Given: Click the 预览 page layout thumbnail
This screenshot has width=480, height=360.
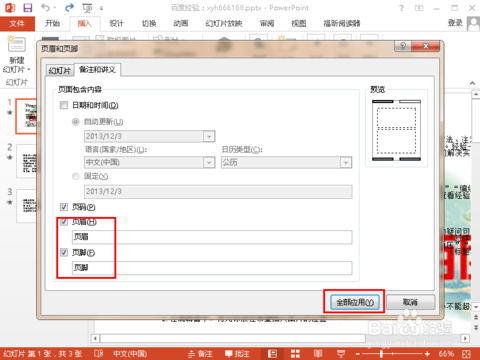Looking at the screenshot, I should [x=396, y=130].
